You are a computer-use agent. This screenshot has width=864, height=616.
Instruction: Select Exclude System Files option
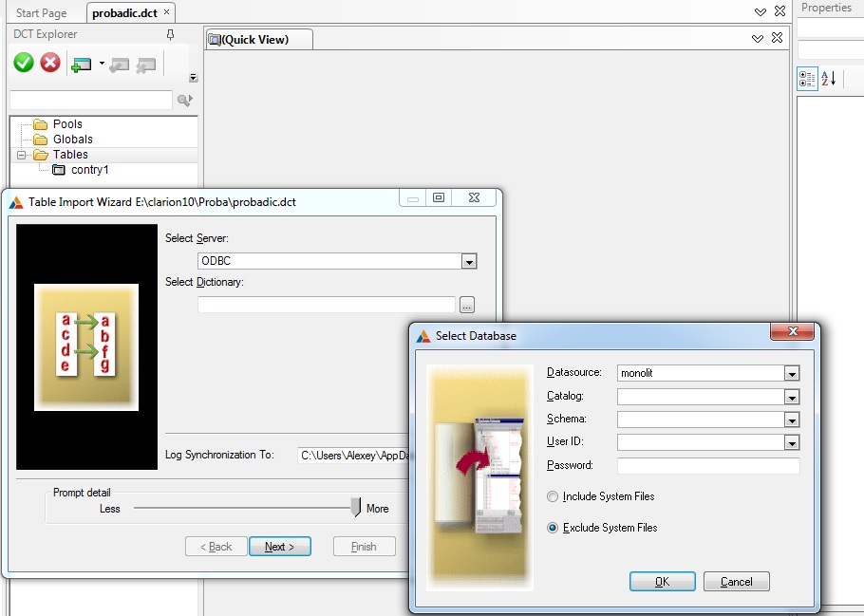tap(554, 528)
